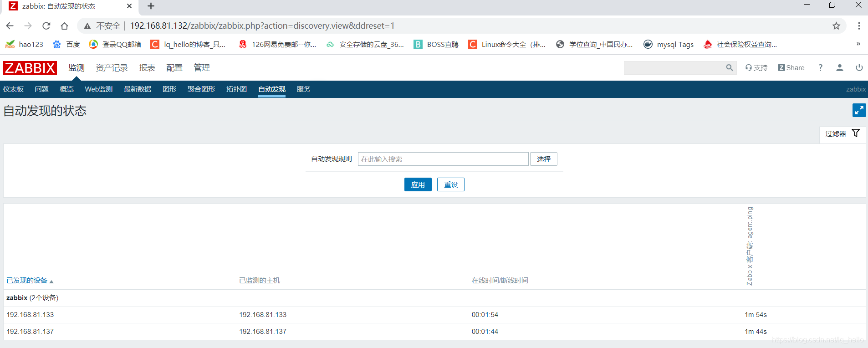868x348 pixels.
Task: Open the 社会保险权益查询 bookmark
Action: (740, 44)
